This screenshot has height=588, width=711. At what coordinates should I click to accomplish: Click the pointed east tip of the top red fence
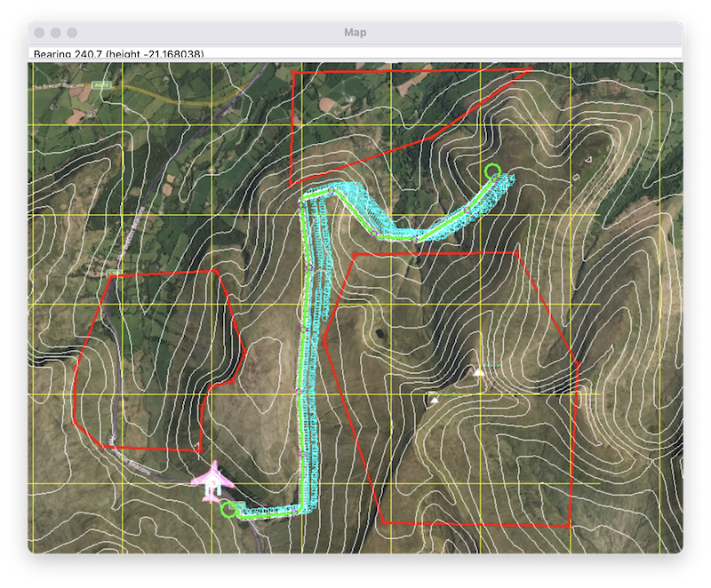531,68
